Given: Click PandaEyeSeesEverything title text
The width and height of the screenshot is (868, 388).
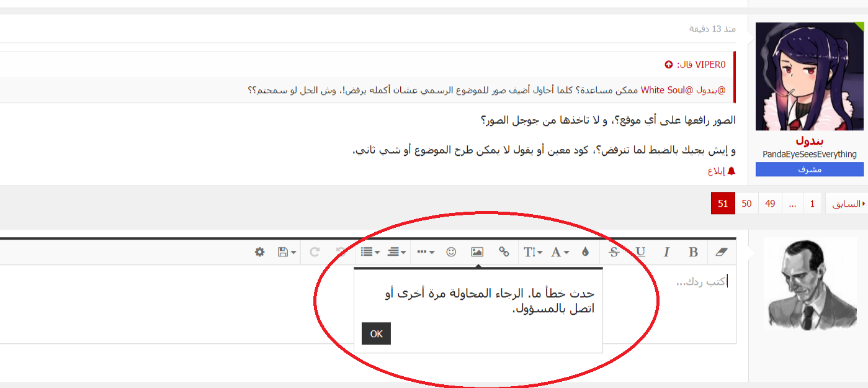Looking at the screenshot, I should (810, 154).
